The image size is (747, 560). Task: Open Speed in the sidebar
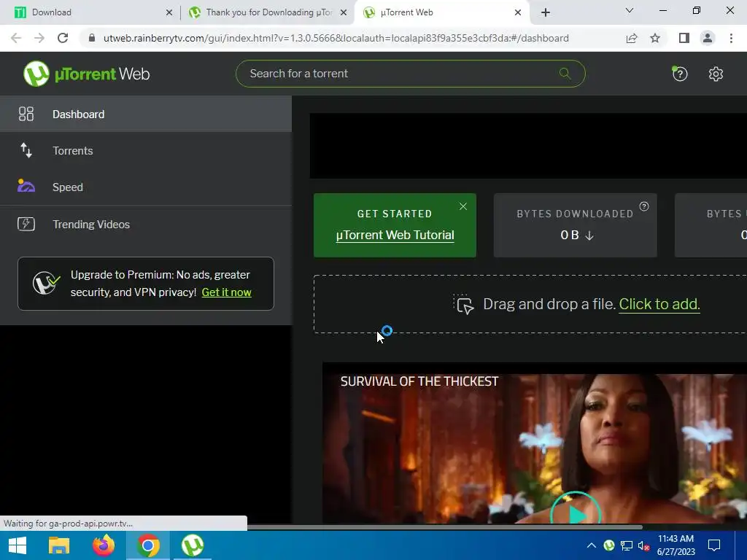[x=146, y=187]
